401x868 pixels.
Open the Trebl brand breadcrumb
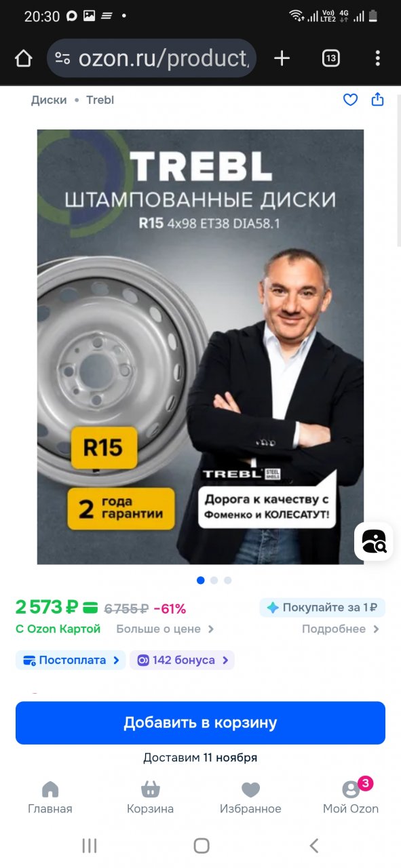pyautogui.click(x=100, y=100)
